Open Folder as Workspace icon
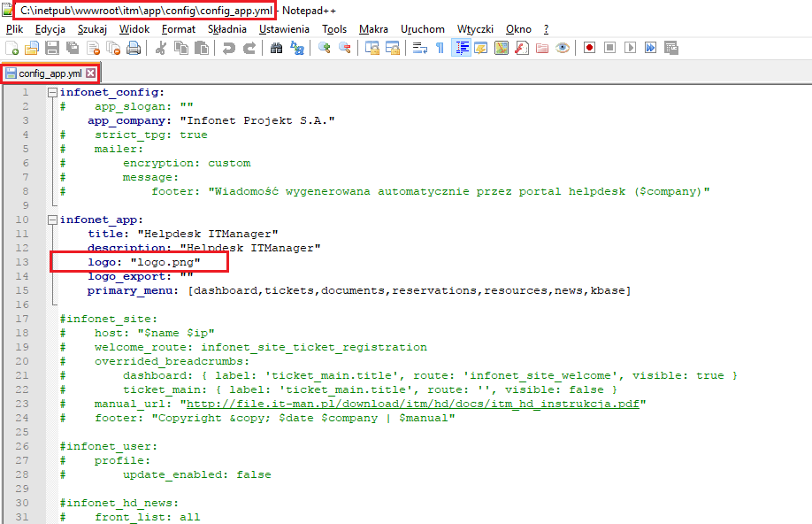 (542, 48)
